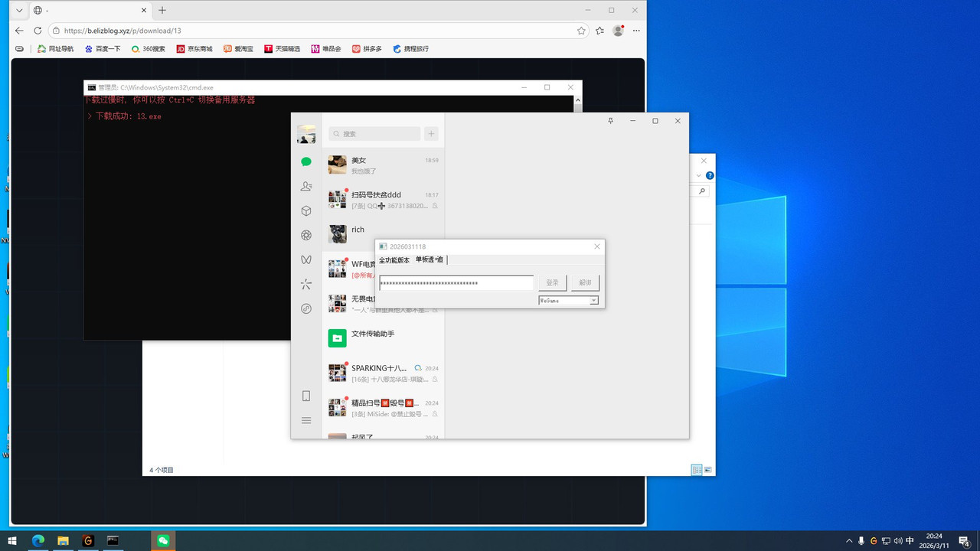Open WeChat from the taskbar
This screenshot has width=980, height=551.
pos(163,540)
